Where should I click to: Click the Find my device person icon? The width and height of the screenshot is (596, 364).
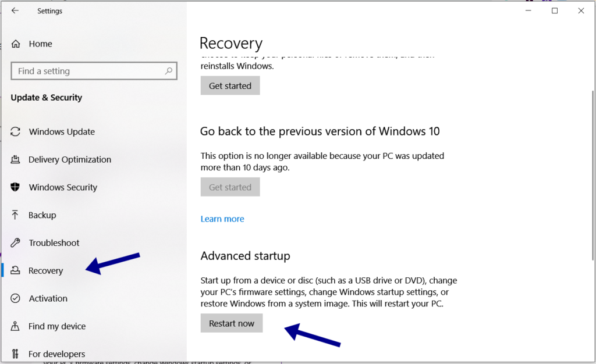pos(16,326)
